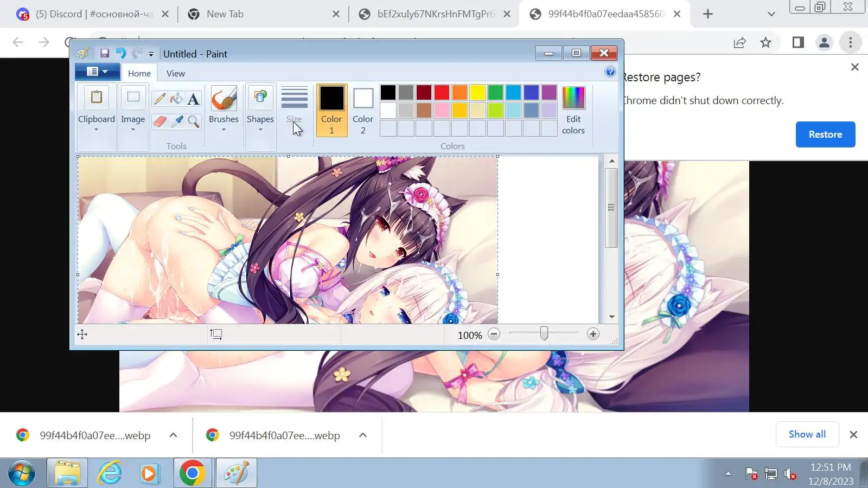This screenshot has height=488, width=868.
Task: Expand options for second downloaded webp file
Action: (363, 435)
